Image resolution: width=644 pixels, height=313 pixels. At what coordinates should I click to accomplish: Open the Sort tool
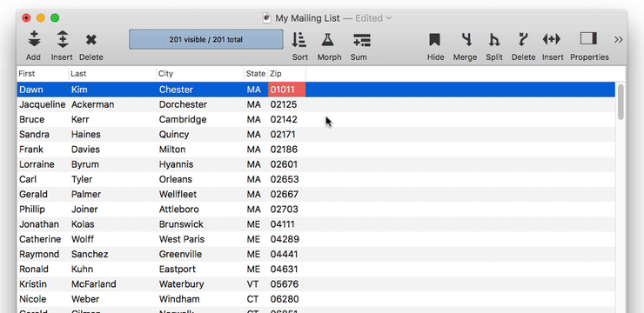coord(299,40)
